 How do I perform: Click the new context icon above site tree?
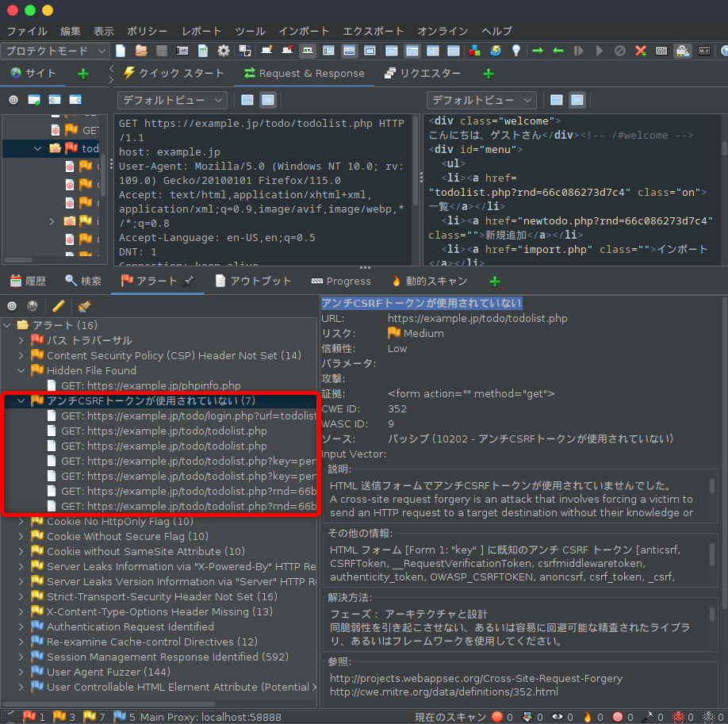[33, 100]
